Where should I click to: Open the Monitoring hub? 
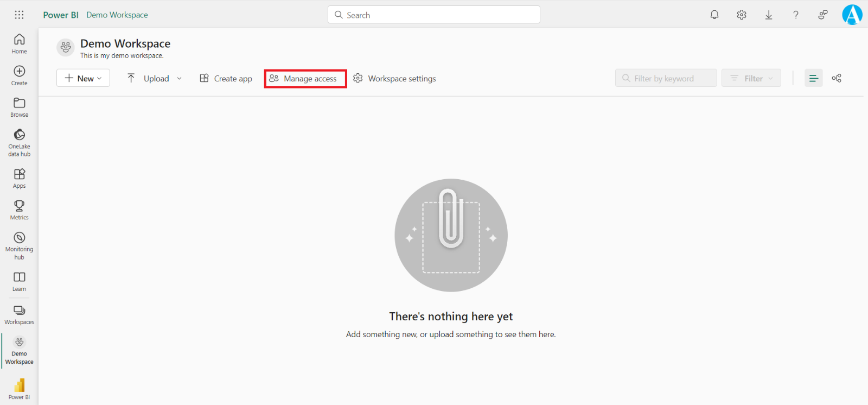tap(19, 245)
